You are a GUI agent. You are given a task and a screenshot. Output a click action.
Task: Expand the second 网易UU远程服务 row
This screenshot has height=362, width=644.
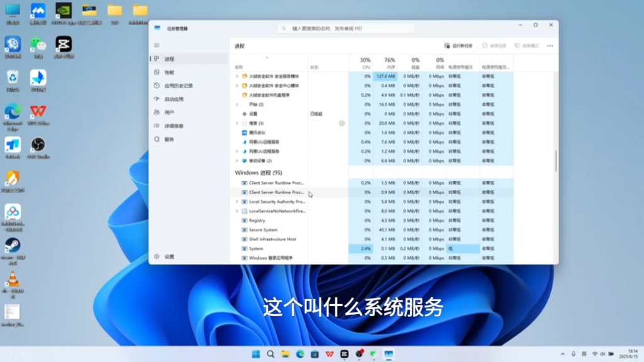[237, 151]
